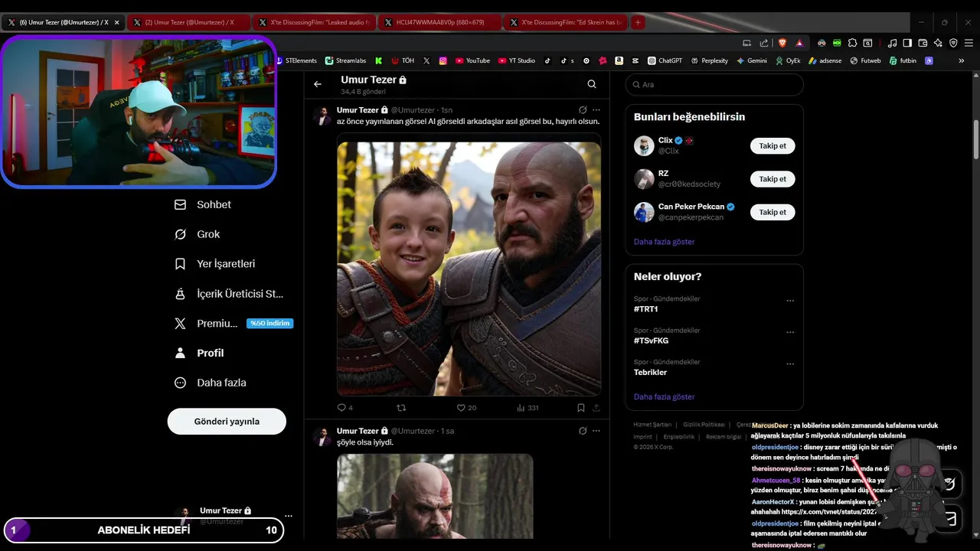
Task: Open the #TSvFKG trend
Action: (x=651, y=341)
